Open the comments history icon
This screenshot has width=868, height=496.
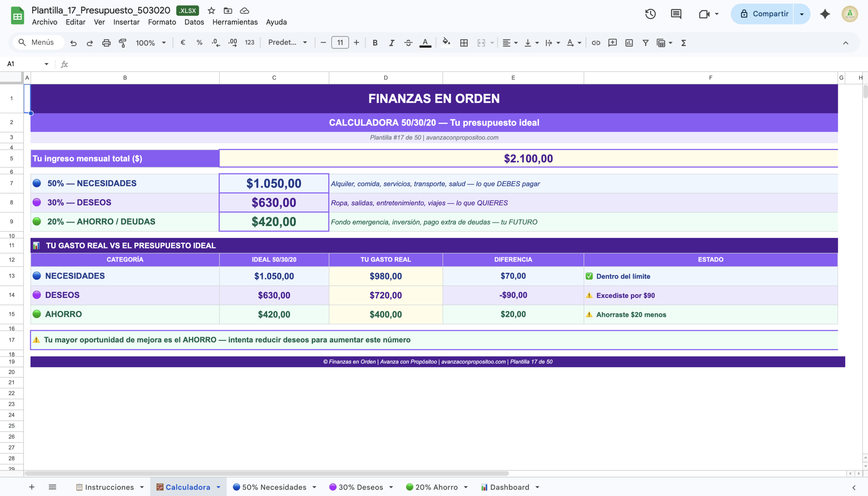(x=676, y=14)
